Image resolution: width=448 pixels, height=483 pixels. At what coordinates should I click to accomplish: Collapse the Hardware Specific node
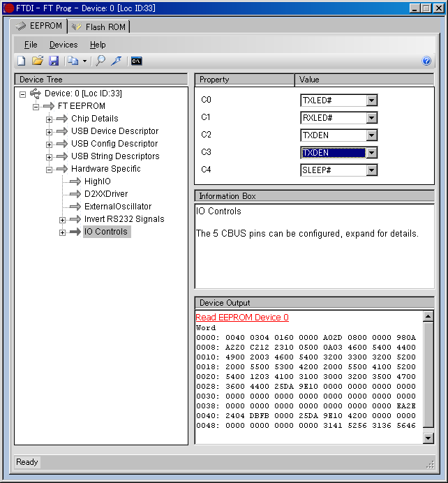[49, 170]
